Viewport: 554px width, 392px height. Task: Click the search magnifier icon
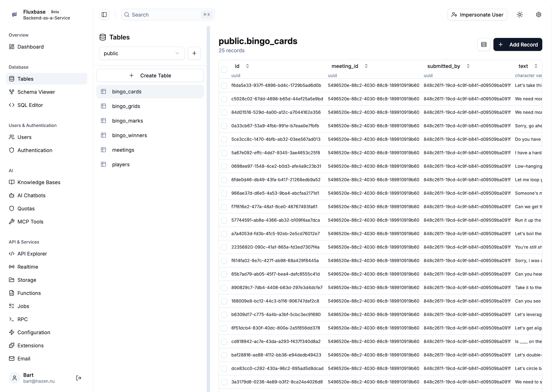[127, 15]
